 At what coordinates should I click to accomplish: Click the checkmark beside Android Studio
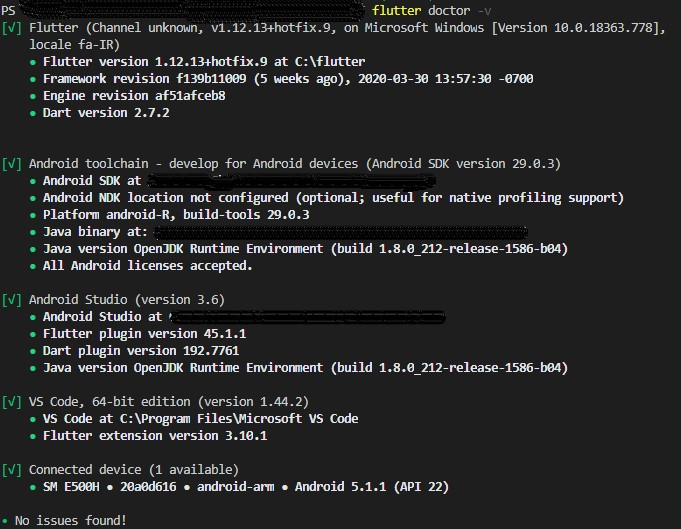(12, 300)
